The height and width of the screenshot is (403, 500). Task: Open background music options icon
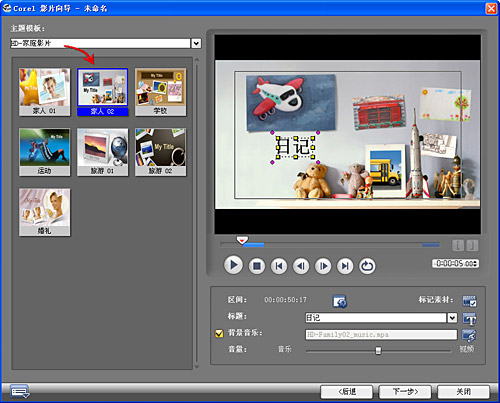click(469, 335)
